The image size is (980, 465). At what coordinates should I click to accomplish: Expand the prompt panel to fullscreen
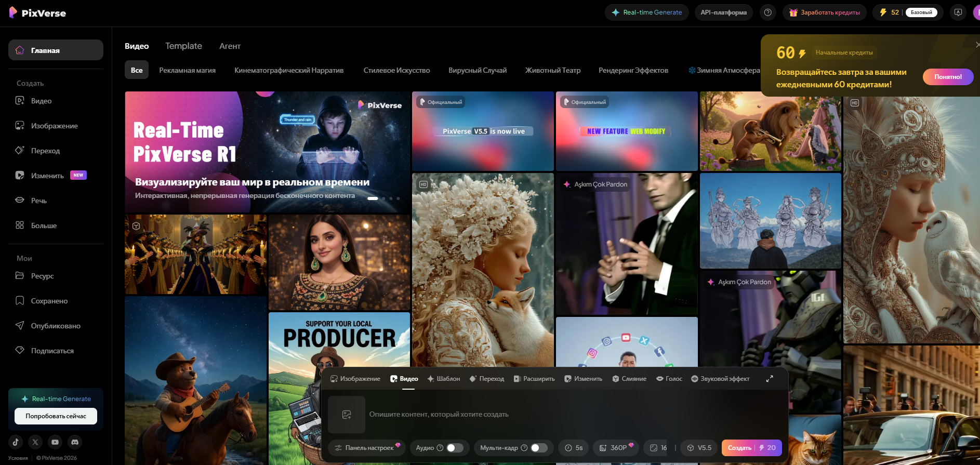770,379
